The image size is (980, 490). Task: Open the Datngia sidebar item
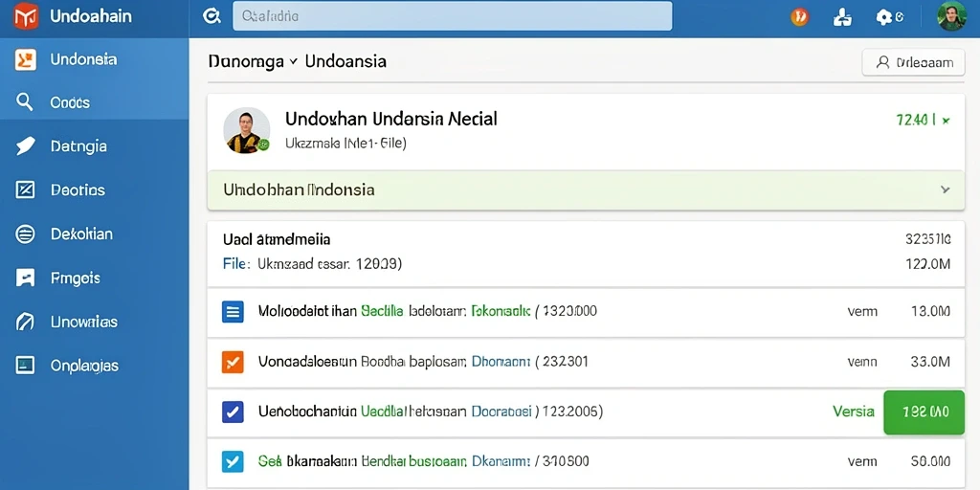click(94, 146)
